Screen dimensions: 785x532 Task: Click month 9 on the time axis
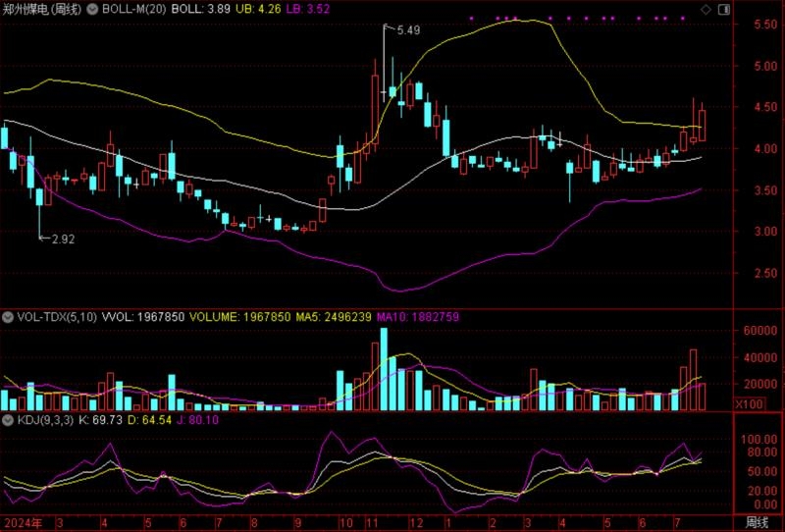(x=298, y=523)
